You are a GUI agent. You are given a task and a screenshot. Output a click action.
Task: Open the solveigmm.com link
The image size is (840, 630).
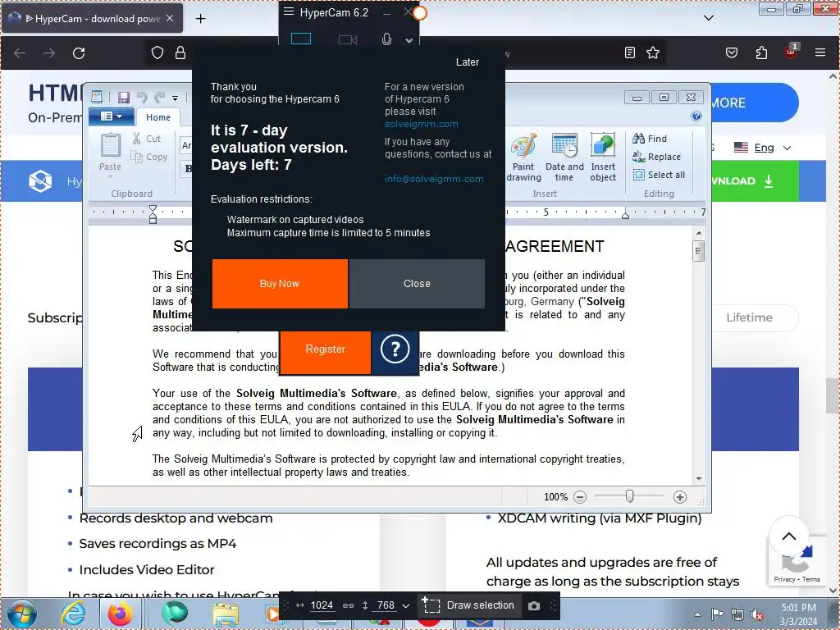click(x=421, y=124)
